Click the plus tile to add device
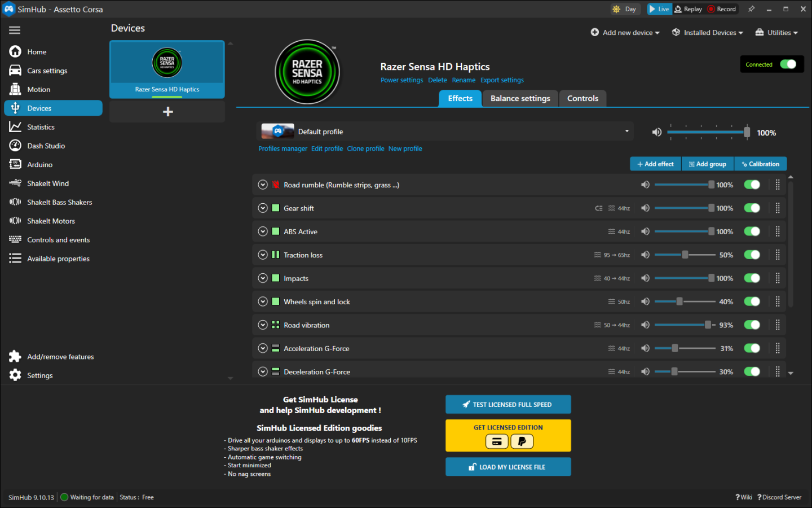 [167, 112]
